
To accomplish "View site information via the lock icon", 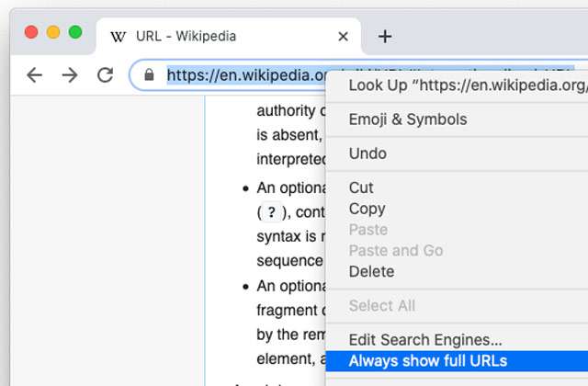I will (150, 75).
